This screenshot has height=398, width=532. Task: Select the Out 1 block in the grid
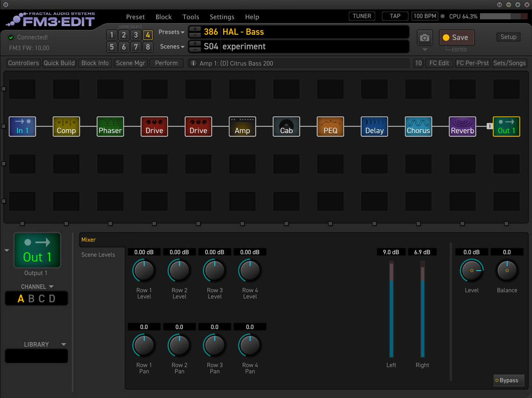[507, 126]
